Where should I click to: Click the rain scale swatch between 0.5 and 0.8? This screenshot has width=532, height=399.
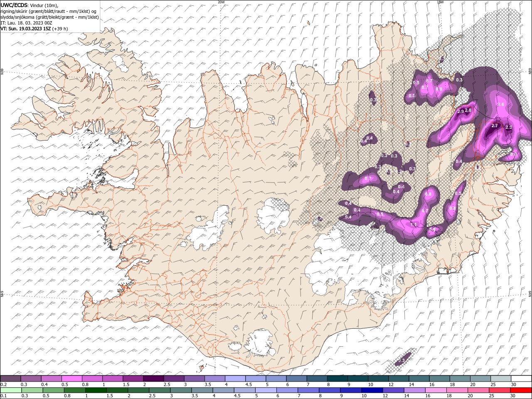pyautogui.click(x=53, y=390)
